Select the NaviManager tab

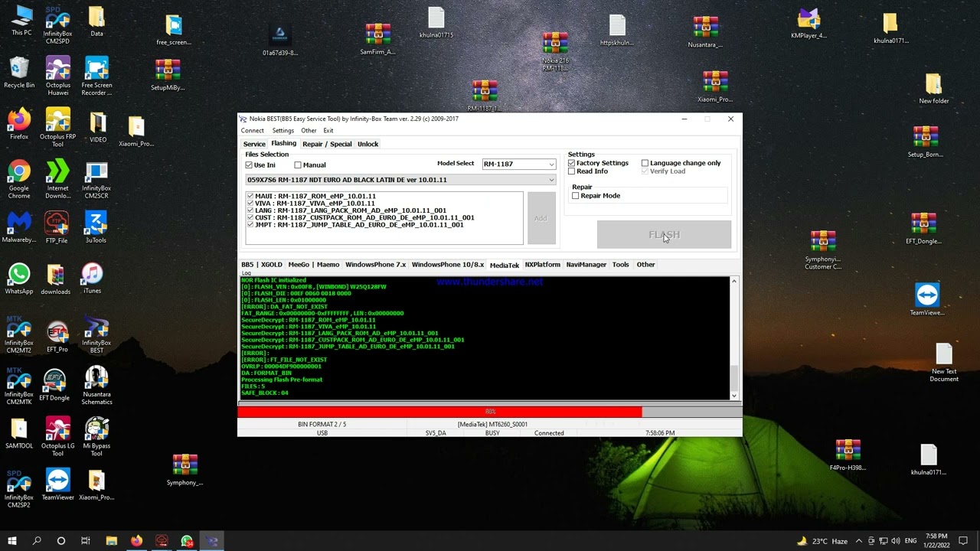[x=586, y=265]
